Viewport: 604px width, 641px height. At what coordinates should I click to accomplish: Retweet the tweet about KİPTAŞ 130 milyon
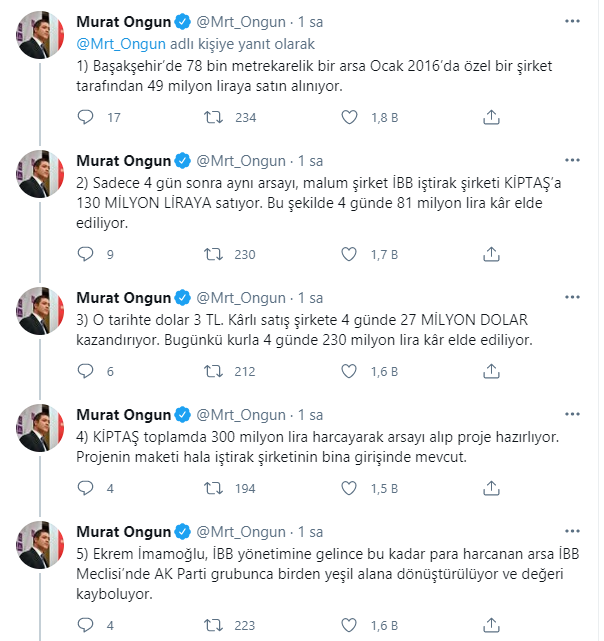coord(213,254)
